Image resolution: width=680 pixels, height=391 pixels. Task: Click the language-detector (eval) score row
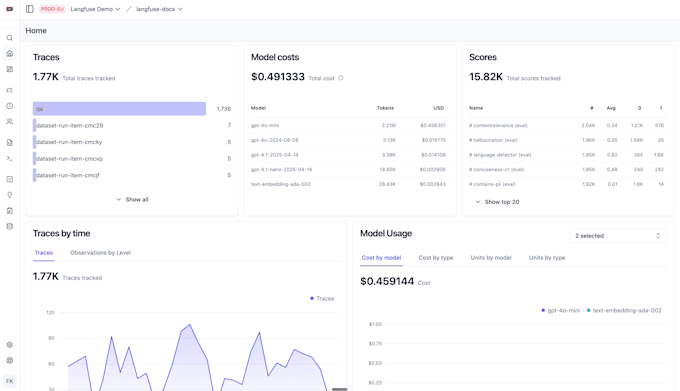[568, 155]
